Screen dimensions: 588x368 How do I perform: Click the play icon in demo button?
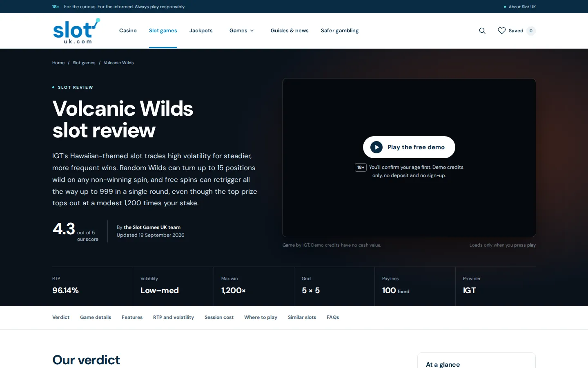[x=376, y=147]
